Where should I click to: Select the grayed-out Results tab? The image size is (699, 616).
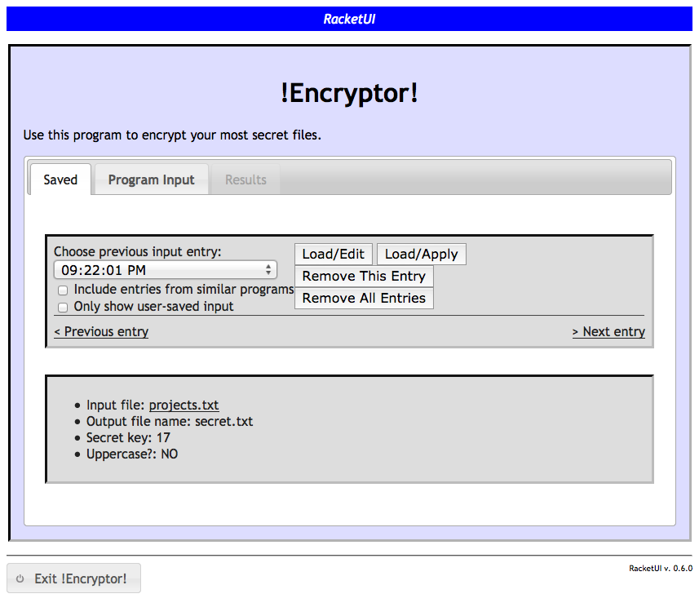point(246,179)
